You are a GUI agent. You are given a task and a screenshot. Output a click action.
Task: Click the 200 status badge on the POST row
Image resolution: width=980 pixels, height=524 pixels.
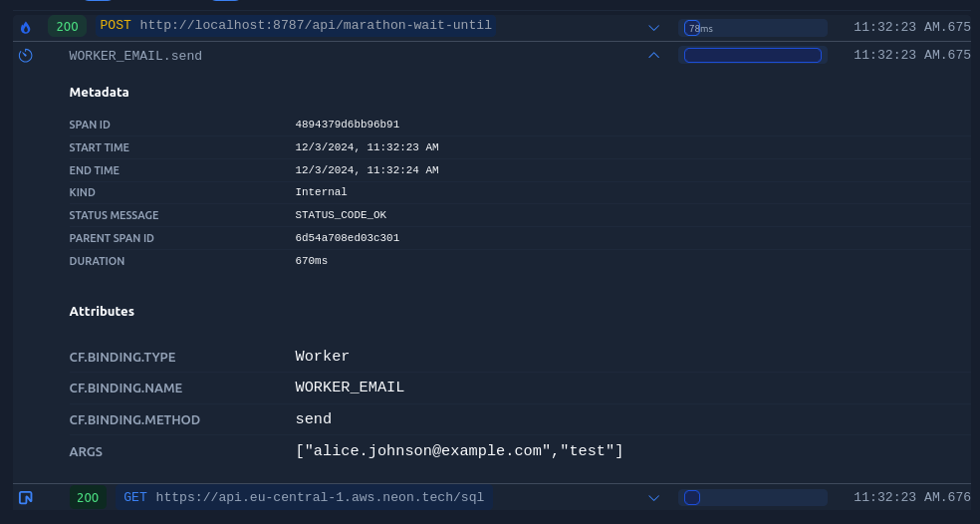click(67, 26)
